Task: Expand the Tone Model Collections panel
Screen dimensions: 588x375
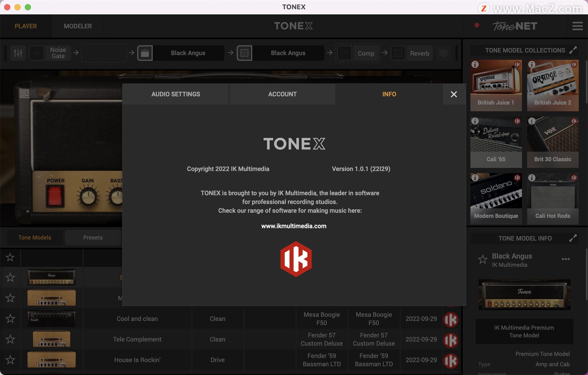Action: click(x=573, y=50)
